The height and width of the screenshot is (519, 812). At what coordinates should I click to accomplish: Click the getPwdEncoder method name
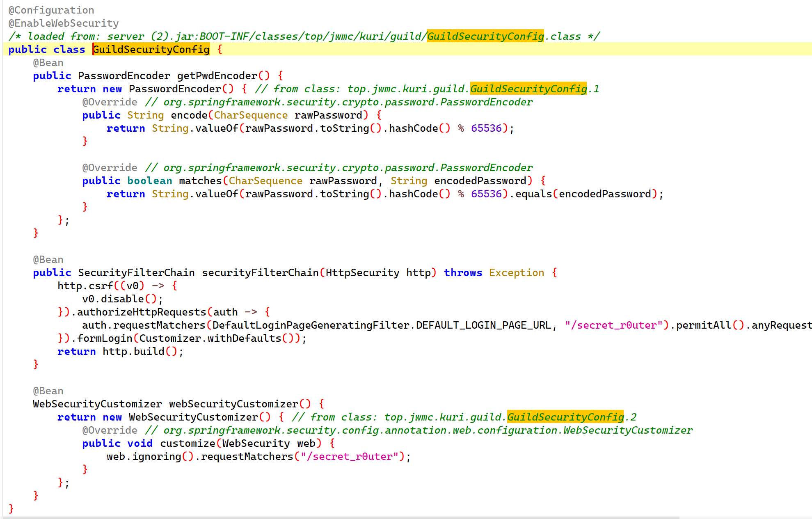[217, 76]
